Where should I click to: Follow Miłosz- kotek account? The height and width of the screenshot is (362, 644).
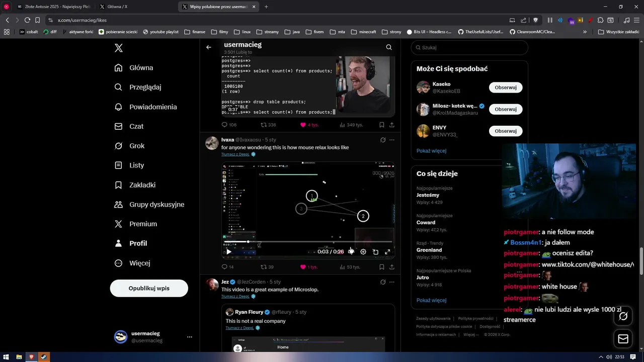tap(506, 109)
